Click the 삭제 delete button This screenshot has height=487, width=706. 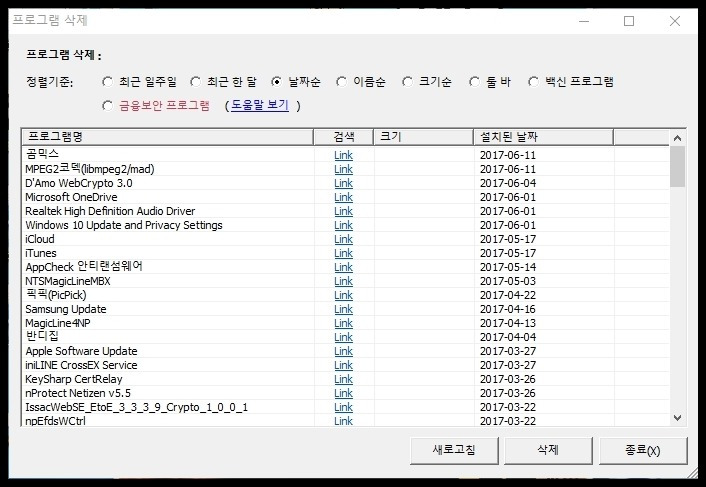(548, 450)
